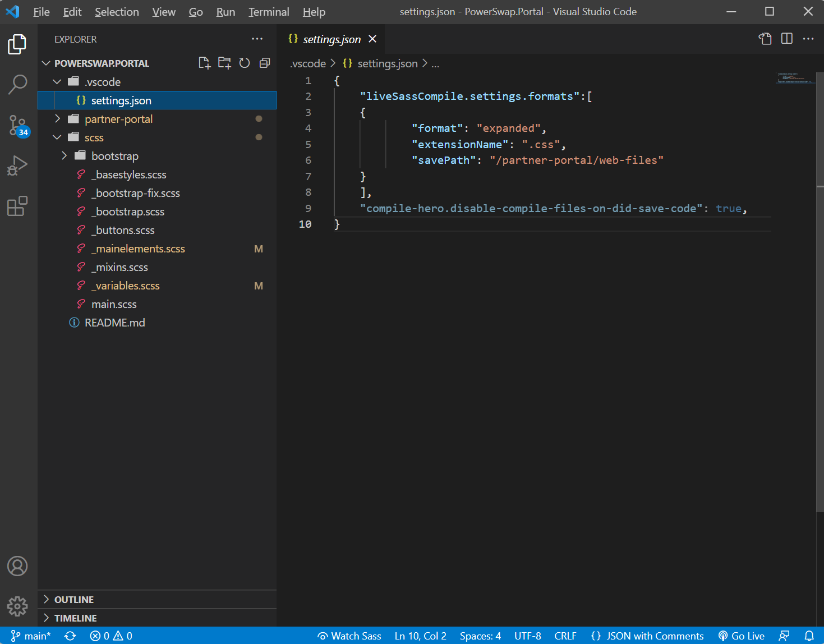Click the editor minimap preview
The height and width of the screenshot is (644, 824).
(x=795, y=77)
